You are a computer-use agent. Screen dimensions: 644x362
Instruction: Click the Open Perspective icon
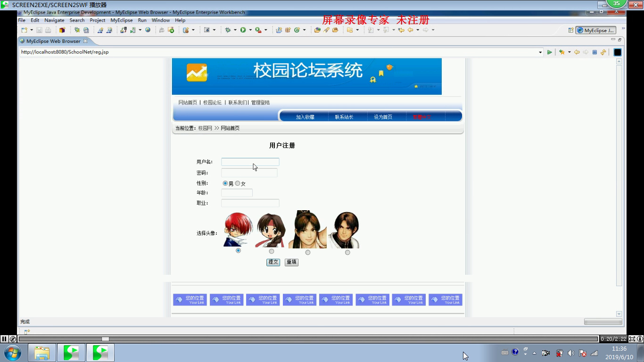[x=571, y=30]
